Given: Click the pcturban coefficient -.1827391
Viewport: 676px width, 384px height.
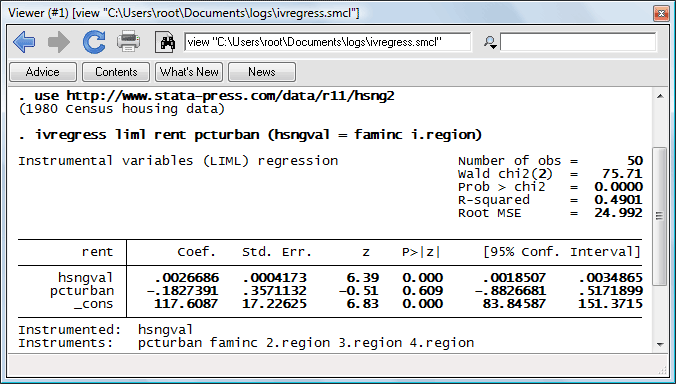Looking at the screenshot, I should click(x=182, y=290).
